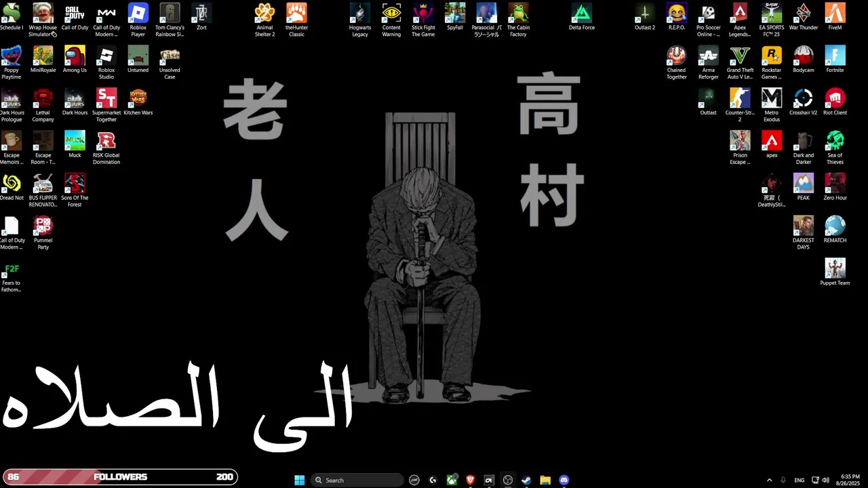Select the Content Warning game icon
The width and height of the screenshot is (868, 488).
[391, 20]
